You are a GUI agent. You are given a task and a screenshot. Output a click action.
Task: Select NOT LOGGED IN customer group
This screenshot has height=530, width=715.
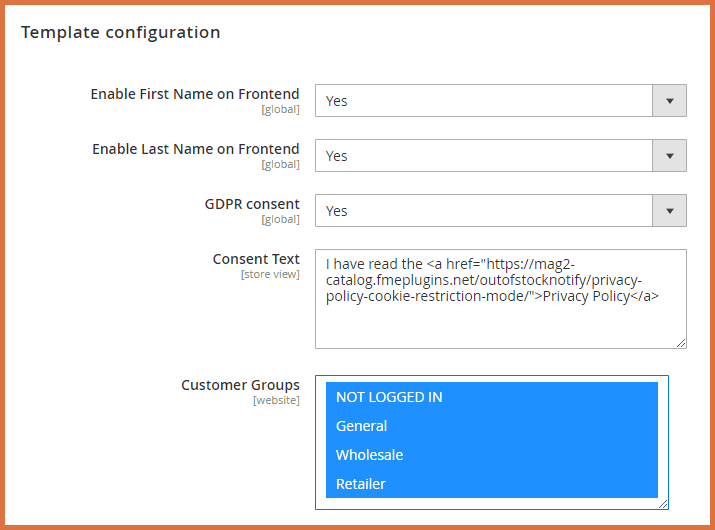coord(491,397)
